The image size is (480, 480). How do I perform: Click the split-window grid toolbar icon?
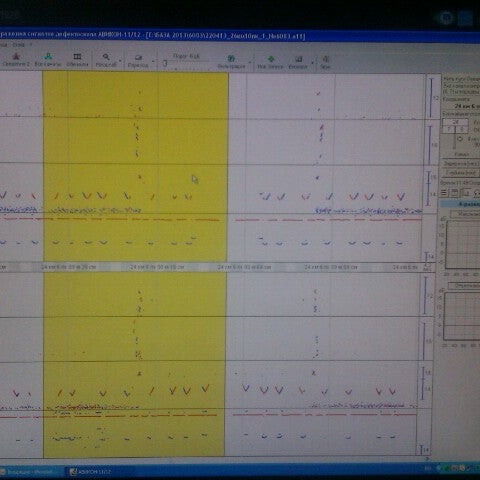pyautogui.click(x=77, y=56)
